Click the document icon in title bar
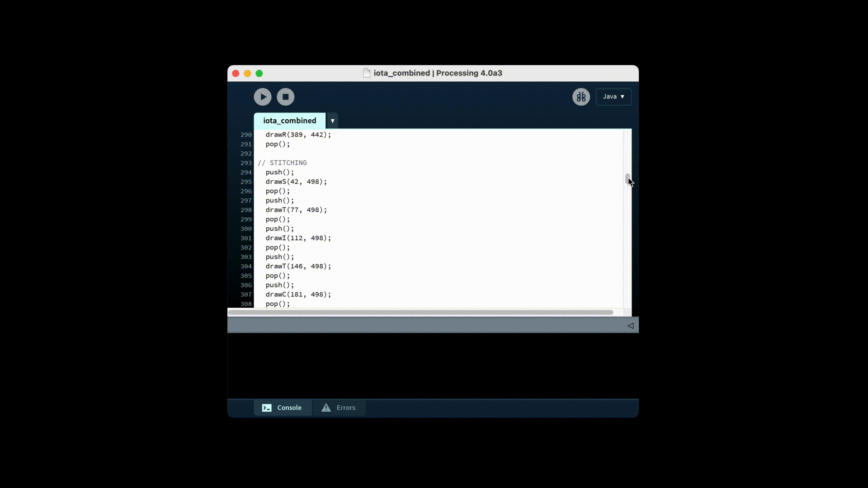 click(367, 73)
